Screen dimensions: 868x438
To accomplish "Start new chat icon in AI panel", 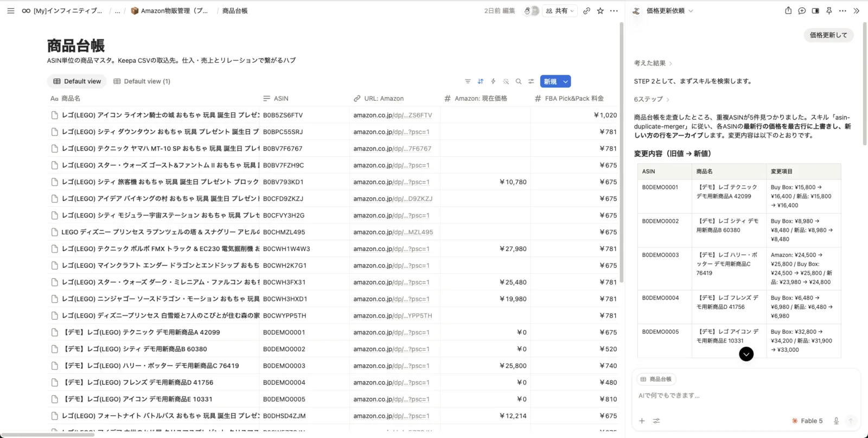I will click(802, 11).
